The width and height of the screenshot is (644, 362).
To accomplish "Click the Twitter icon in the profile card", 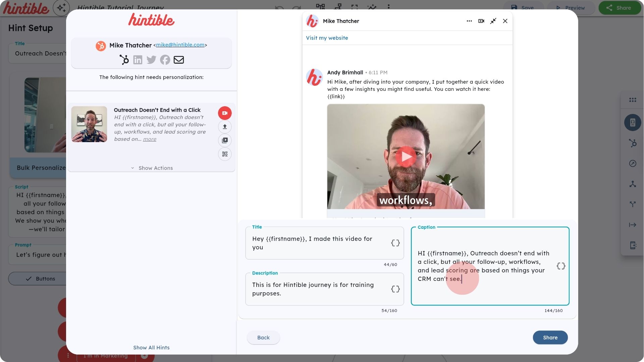I will [x=151, y=60].
